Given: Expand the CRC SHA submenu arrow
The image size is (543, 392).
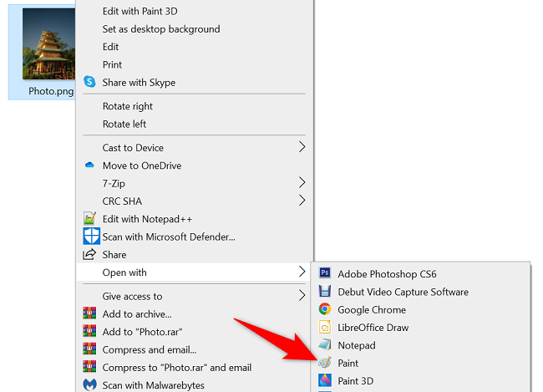Looking at the screenshot, I should click(302, 201).
